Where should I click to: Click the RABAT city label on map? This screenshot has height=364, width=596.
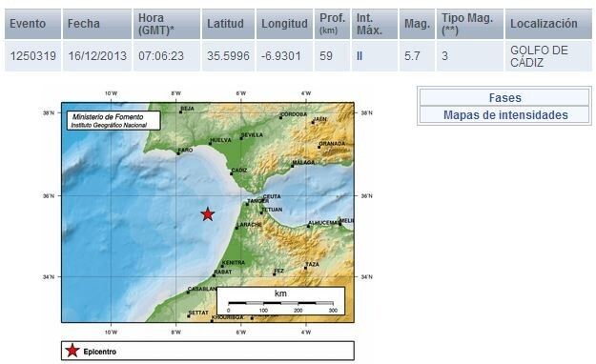[223, 272]
